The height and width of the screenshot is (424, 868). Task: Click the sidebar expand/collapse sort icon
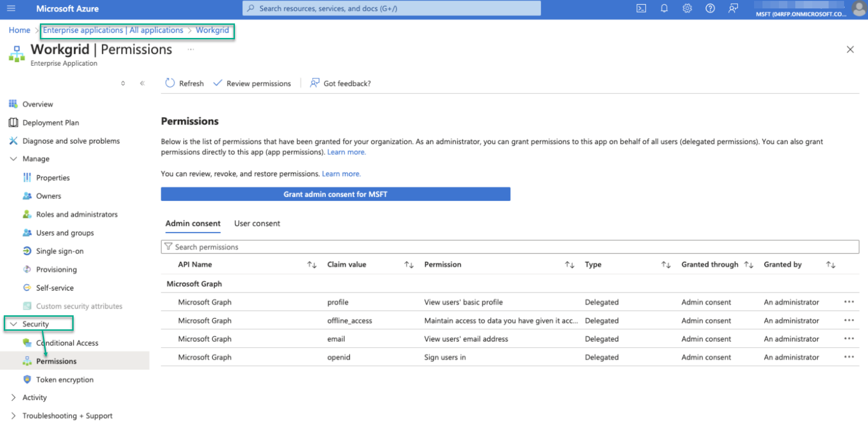pyautogui.click(x=123, y=83)
